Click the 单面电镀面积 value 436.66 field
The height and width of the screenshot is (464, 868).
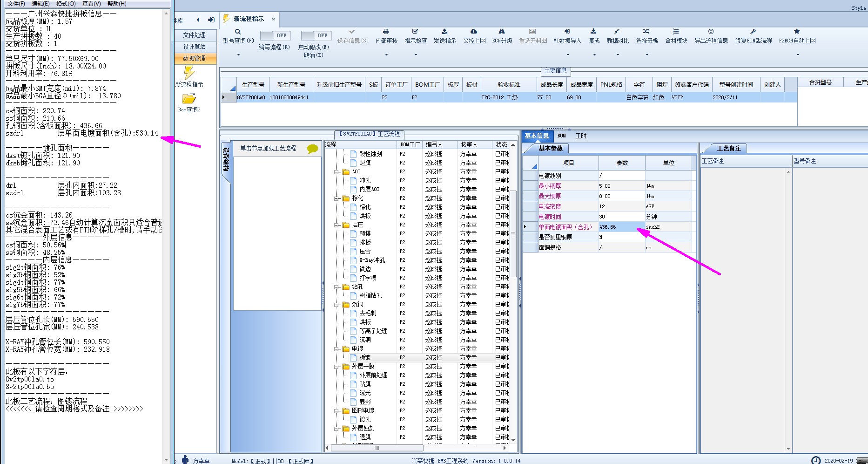pos(621,227)
